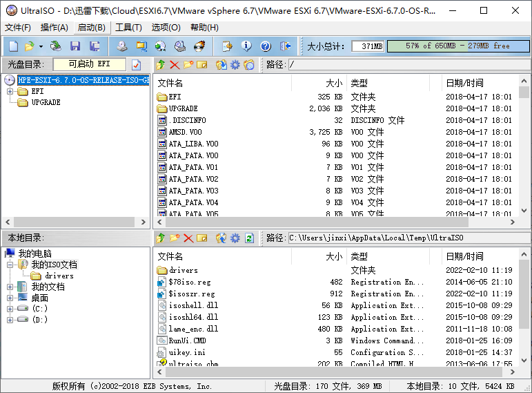
Task: Click the red X Delete icon in local pane
Action: tap(188, 238)
